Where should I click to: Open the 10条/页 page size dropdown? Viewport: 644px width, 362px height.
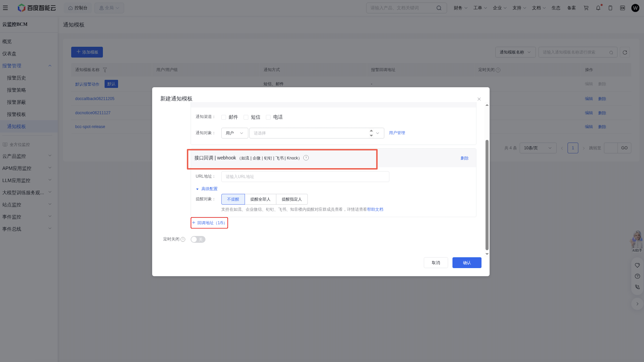[538, 148]
